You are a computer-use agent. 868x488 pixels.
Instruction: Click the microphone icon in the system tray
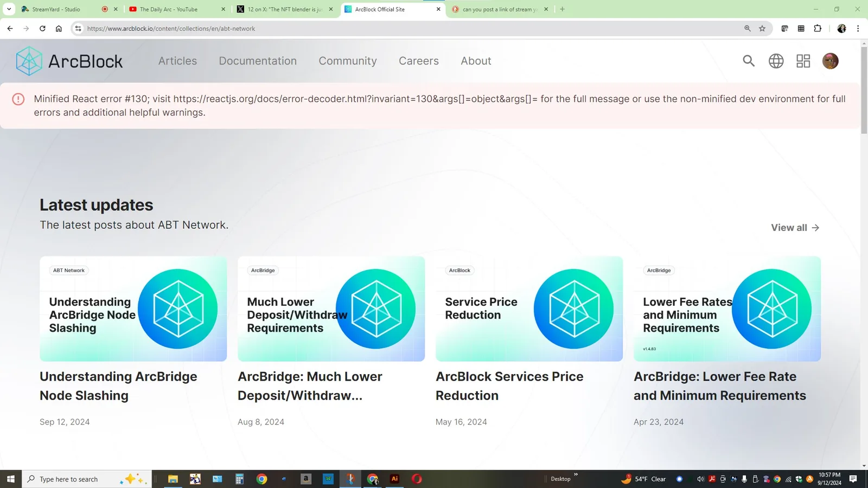[744, 479]
